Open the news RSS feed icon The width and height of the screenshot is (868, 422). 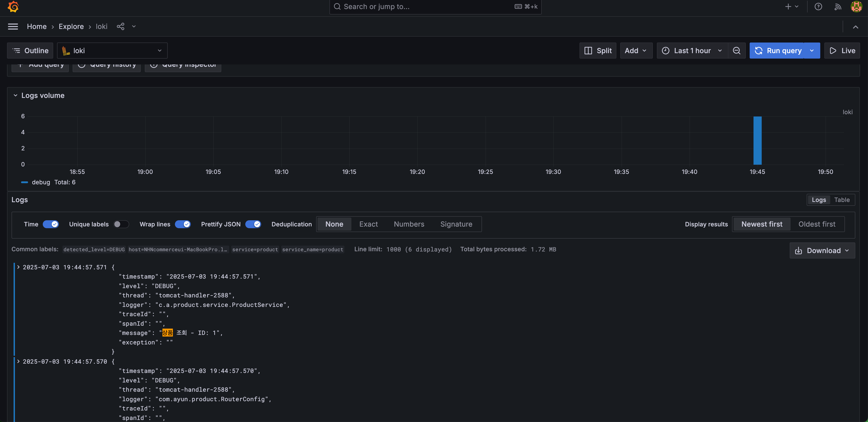[838, 6]
